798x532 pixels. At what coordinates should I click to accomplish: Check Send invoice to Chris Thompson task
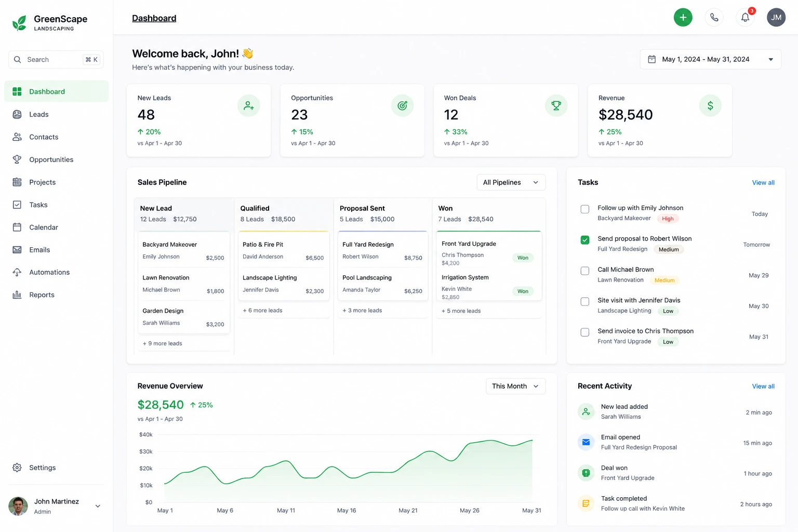[x=585, y=332]
